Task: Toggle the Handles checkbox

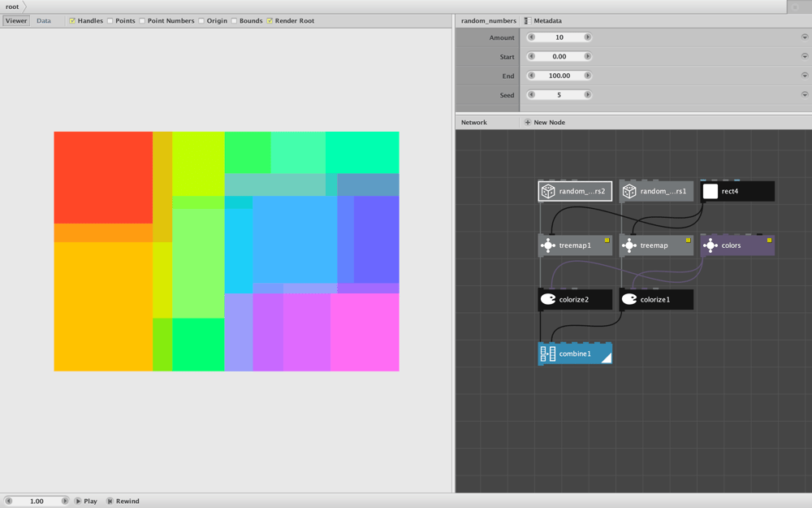Action: coord(72,21)
